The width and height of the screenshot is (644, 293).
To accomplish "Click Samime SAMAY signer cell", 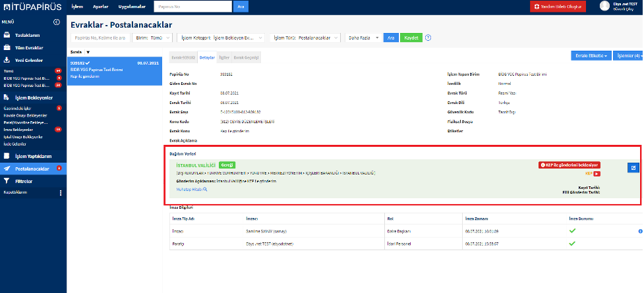I will (314, 231).
